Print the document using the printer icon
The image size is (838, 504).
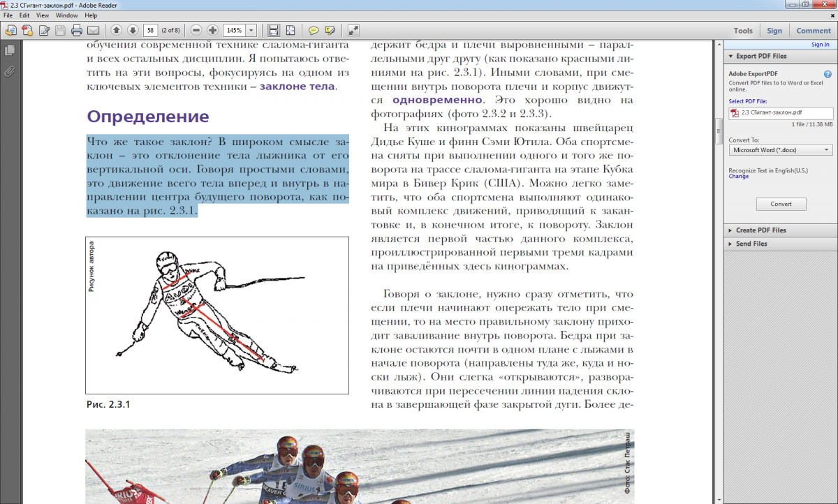point(77,30)
